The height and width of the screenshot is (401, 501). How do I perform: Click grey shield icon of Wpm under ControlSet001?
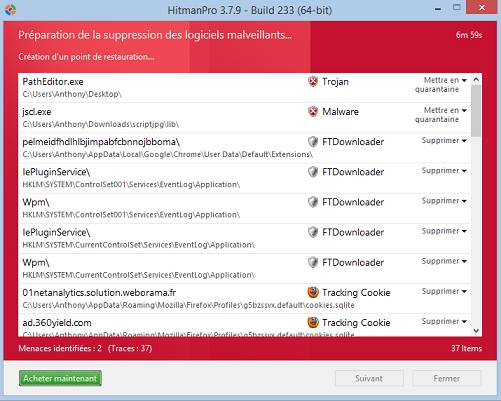tap(313, 202)
